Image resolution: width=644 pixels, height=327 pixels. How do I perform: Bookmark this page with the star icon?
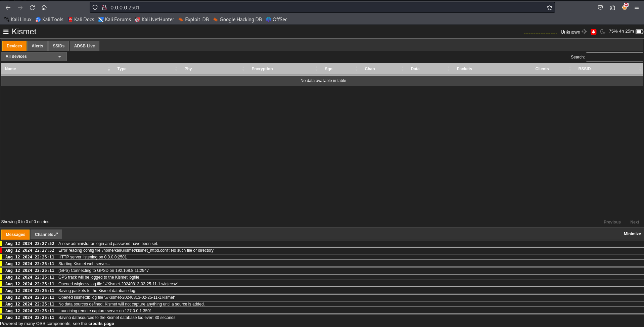tap(549, 7)
